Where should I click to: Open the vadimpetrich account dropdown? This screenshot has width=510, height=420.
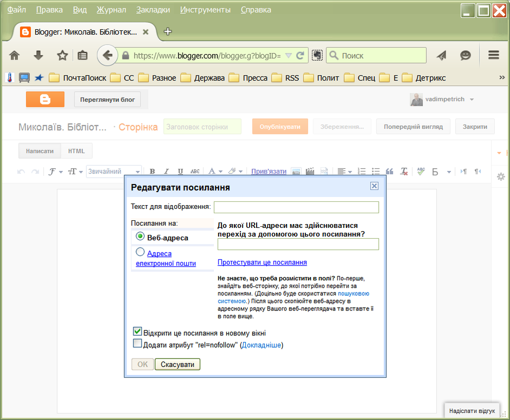tap(471, 99)
